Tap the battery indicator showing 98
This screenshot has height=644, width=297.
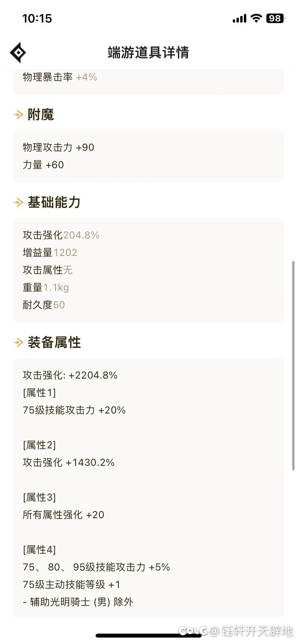coord(275,18)
